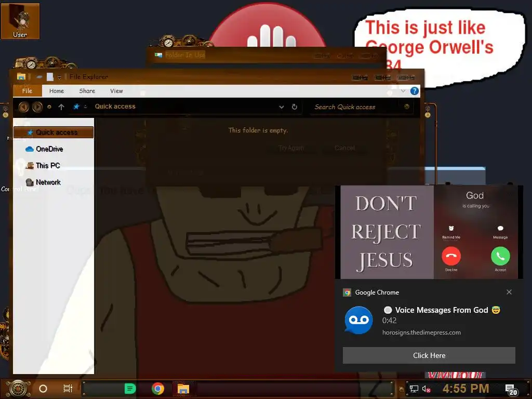Click the new-document icon in quick access toolbar

pyautogui.click(x=50, y=77)
